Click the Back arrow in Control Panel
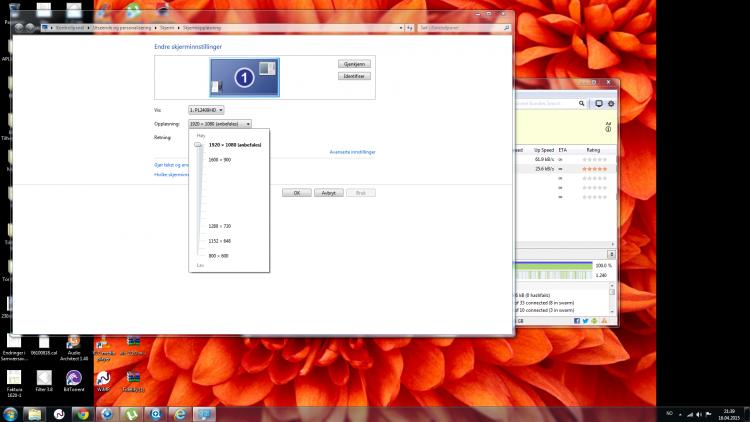The width and height of the screenshot is (750, 422). (x=19, y=28)
